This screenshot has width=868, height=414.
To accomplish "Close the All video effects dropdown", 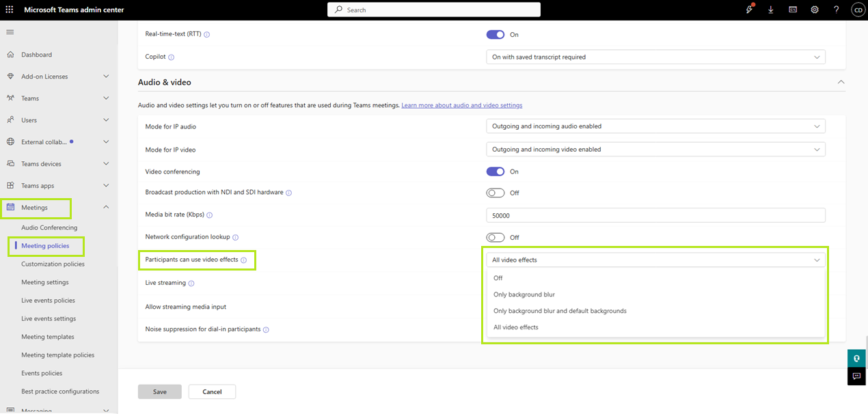I will point(655,260).
